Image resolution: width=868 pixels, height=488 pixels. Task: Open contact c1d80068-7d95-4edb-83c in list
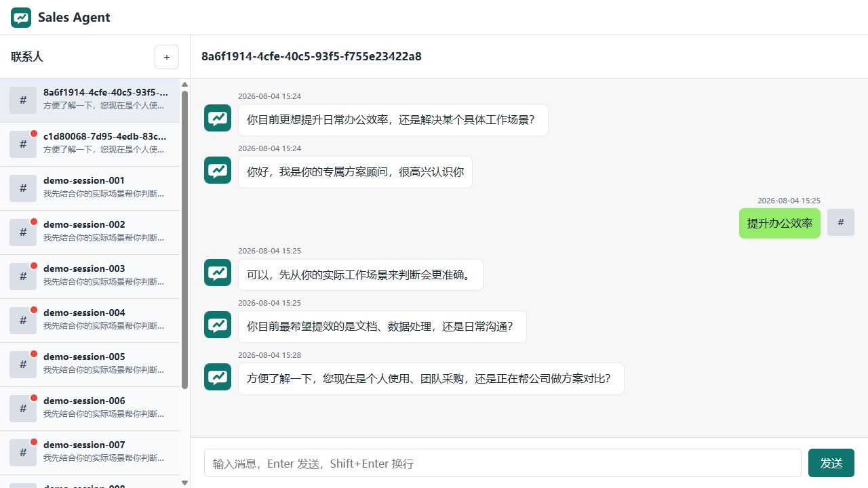[x=90, y=144]
